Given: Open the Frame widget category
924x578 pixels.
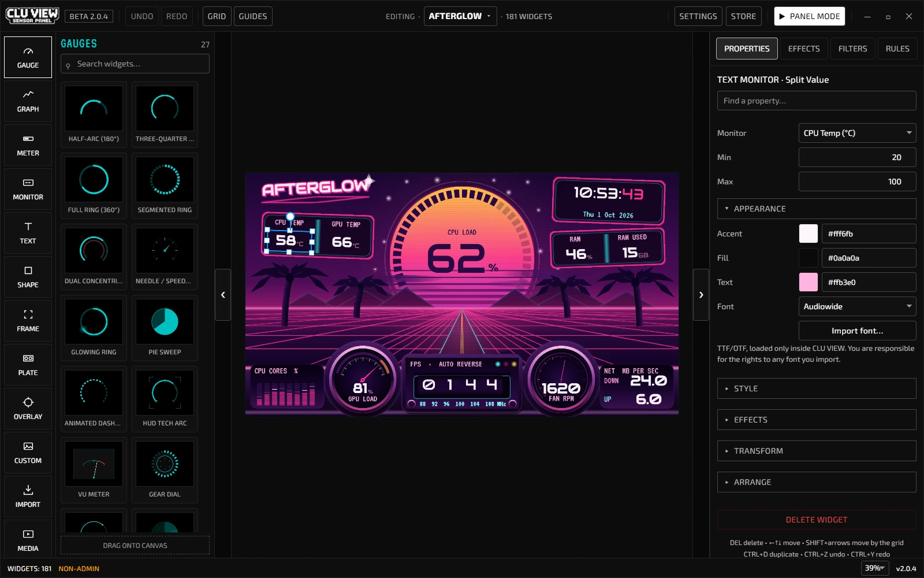Looking at the screenshot, I should [x=28, y=321].
